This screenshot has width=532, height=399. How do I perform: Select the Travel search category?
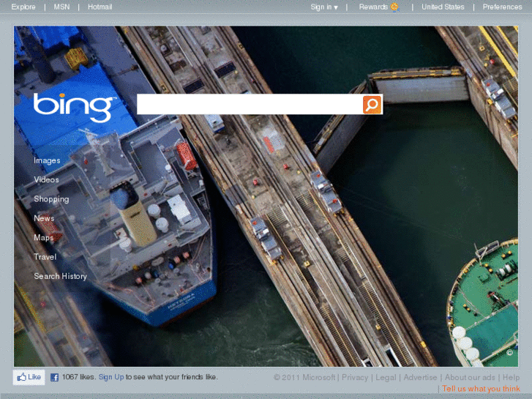(x=45, y=257)
